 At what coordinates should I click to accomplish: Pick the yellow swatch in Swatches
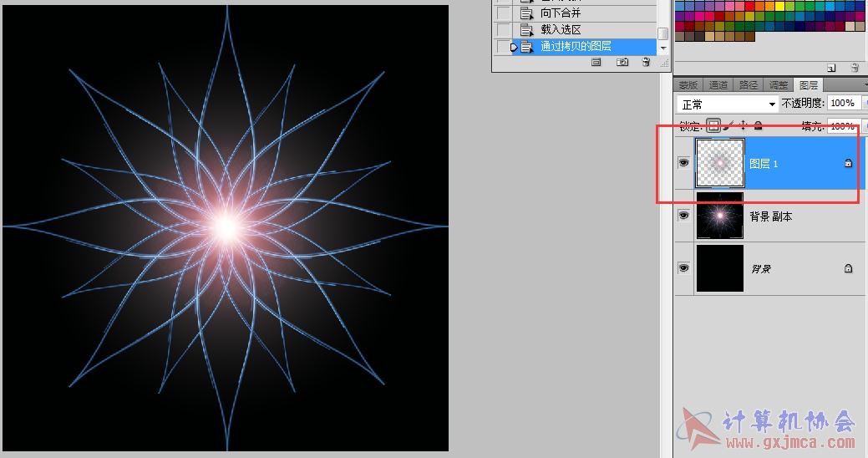pyautogui.click(x=779, y=8)
